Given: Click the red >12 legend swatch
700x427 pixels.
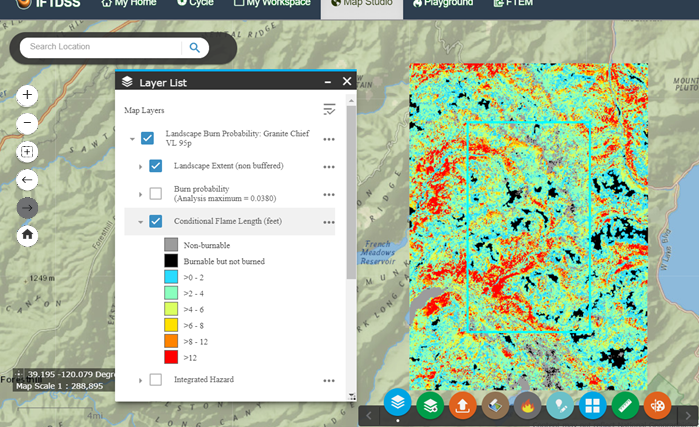Looking at the screenshot, I should tap(170, 357).
